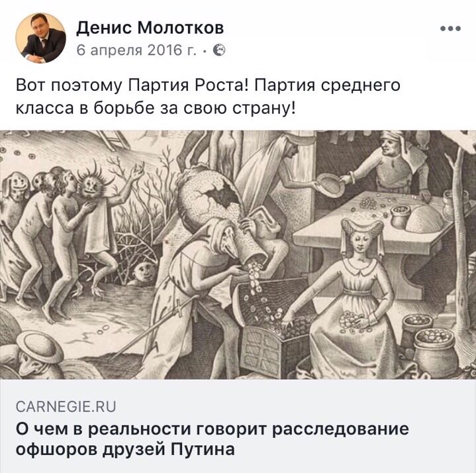Open the three-dot post options menu
This screenshot has width=476, height=473.
coord(450,28)
